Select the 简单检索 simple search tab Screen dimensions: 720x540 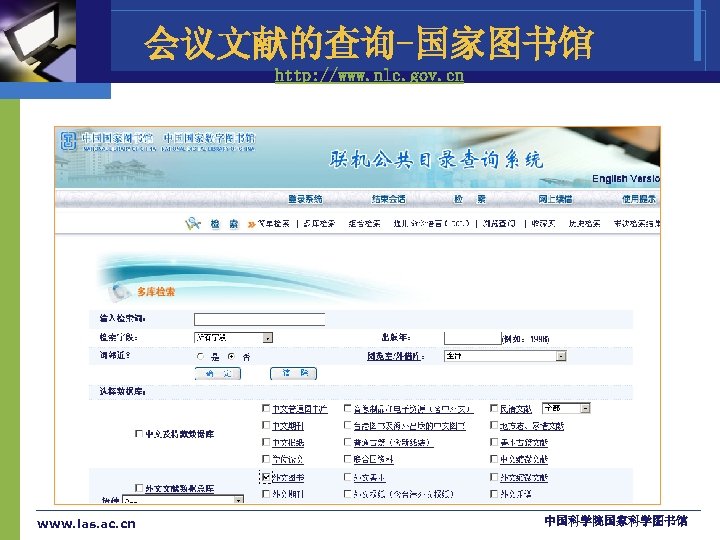click(273, 224)
